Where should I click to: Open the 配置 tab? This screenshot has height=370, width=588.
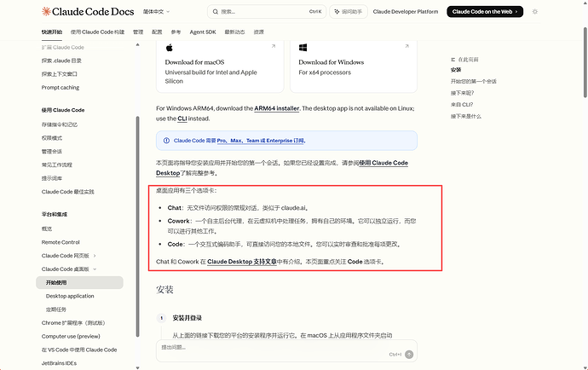tap(157, 32)
